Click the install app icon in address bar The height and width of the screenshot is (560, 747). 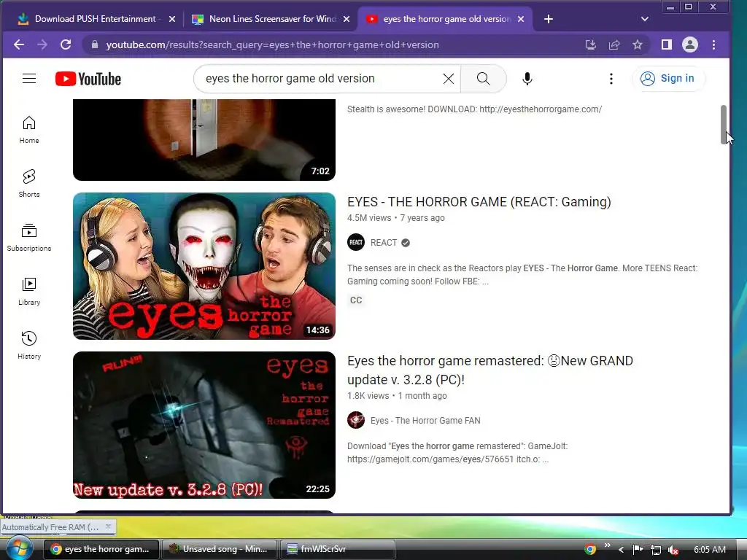591,44
